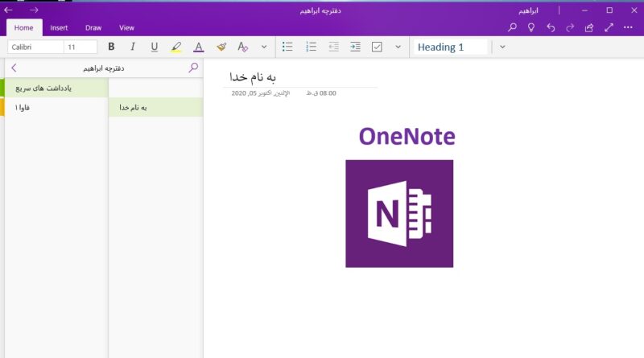Apply yellow text highlight color

(176, 47)
